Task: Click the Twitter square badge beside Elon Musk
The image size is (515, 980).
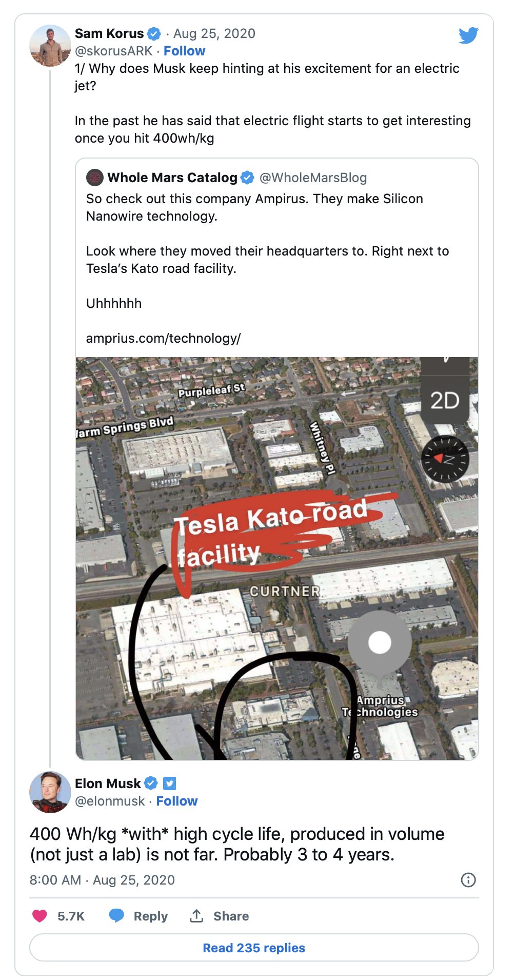Action: (170, 783)
